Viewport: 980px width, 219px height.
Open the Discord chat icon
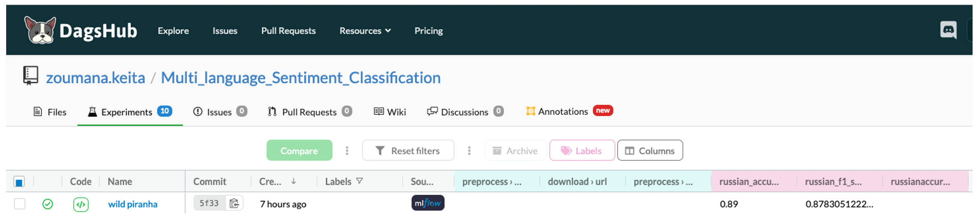pos(948,30)
